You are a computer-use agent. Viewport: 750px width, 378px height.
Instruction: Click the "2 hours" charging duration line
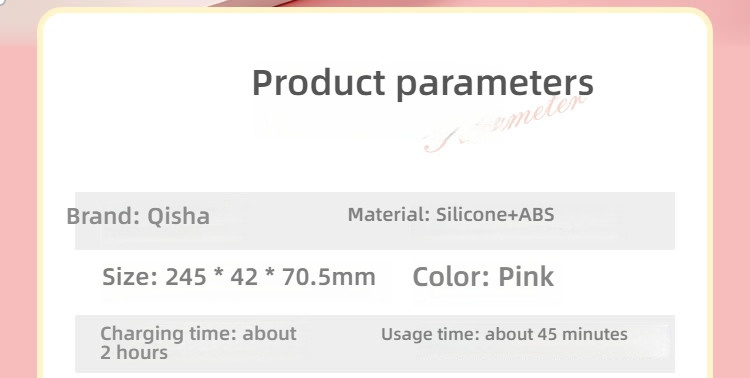point(134,353)
